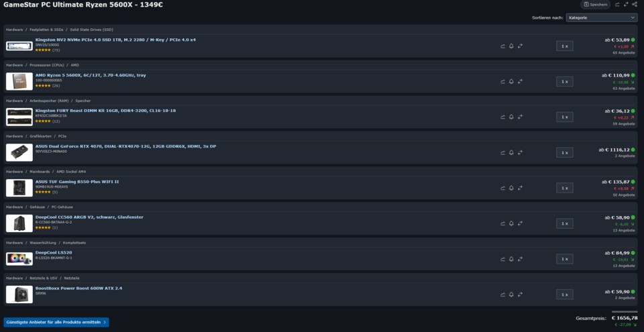Viewport: 644px width, 332px height.
Task: Click swap icon for Kingston FURY Beast RAM
Action: tap(520, 117)
